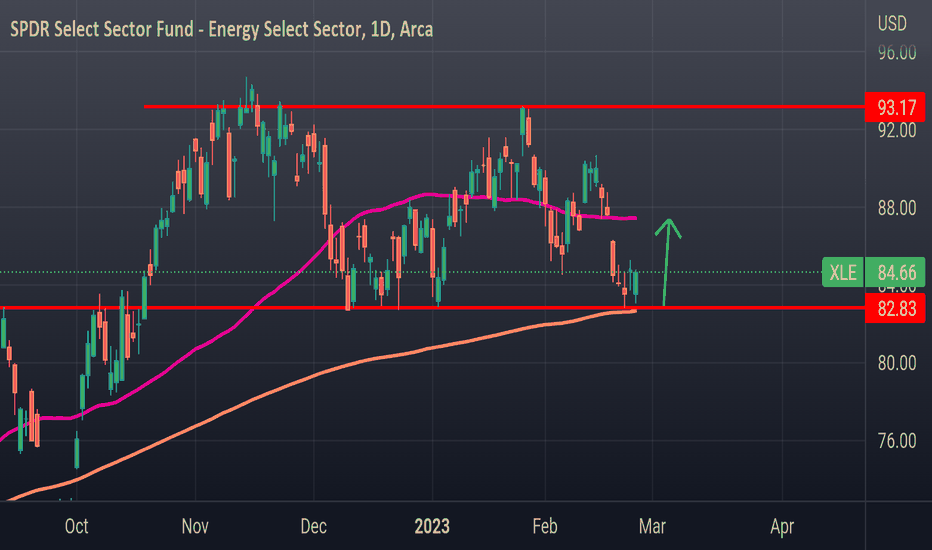Click the 92.00 price axis value
The width and height of the screenshot is (932, 550).
tap(897, 130)
